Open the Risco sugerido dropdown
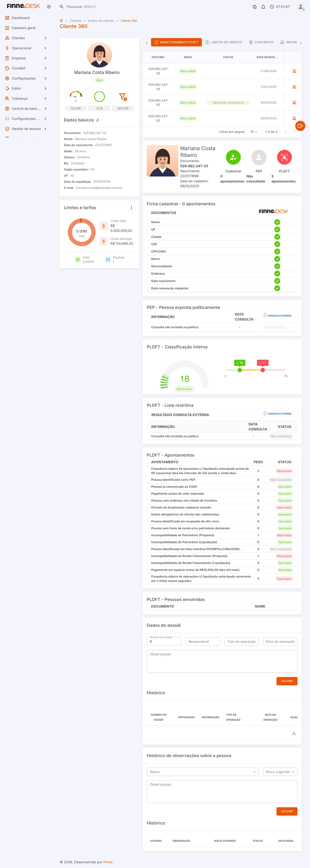This screenshot has height=868, width=310. click(x=280, y=772)
